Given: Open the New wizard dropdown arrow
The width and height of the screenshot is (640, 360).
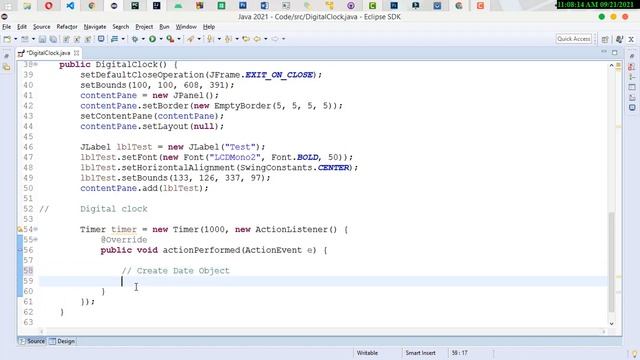Looking at the screenshot, I should (16, 39).
